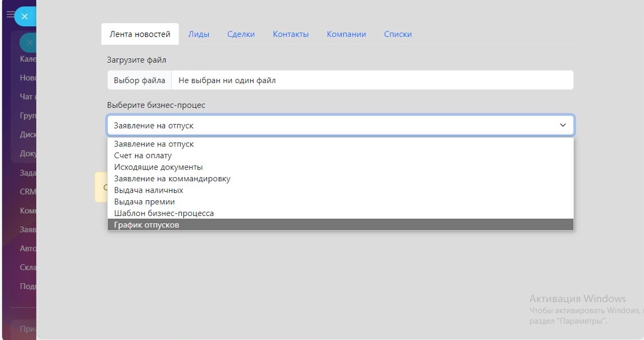
Task: Open the CRM item in the left sidebar
Action: tap(27, 191)
